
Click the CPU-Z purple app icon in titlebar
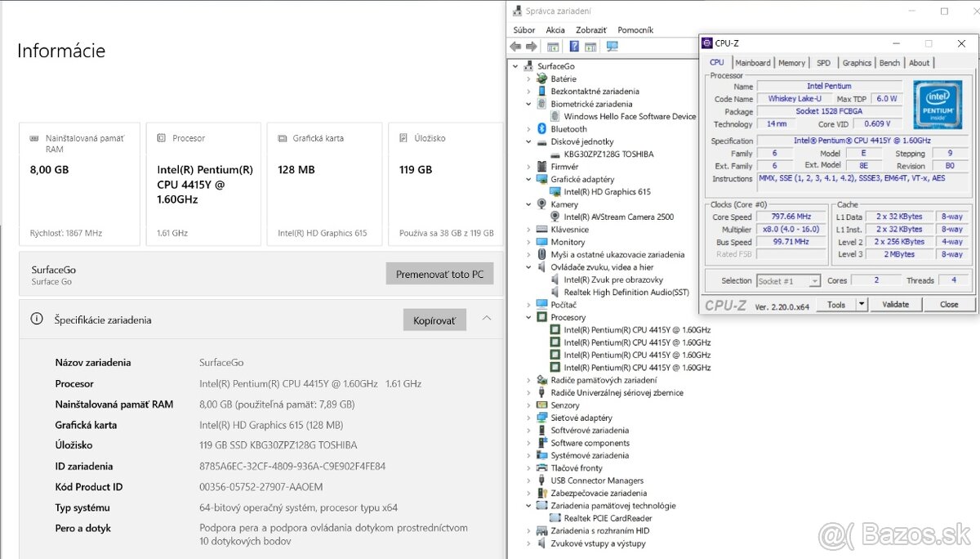click(x=707, y=43)
